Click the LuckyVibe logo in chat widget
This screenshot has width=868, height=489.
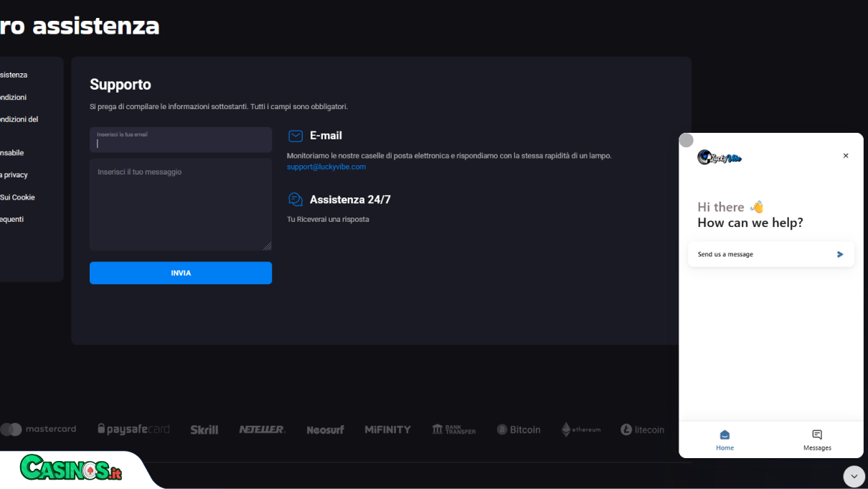[x=720, y=157]
